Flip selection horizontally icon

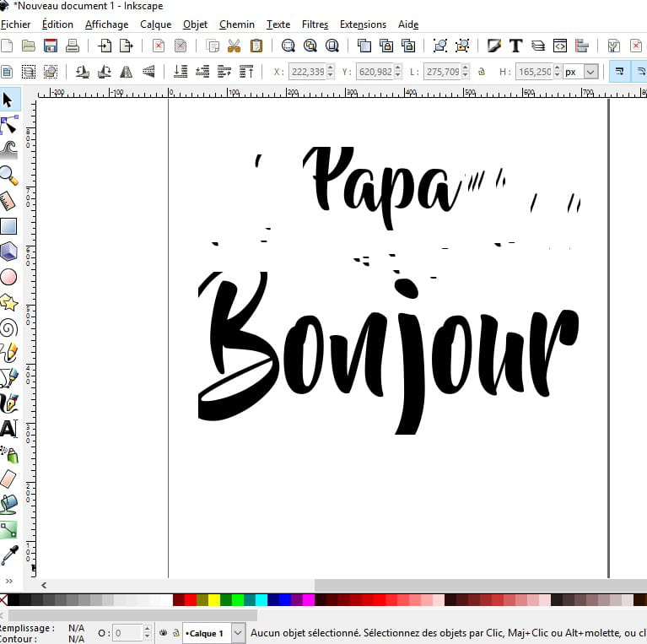127,72
